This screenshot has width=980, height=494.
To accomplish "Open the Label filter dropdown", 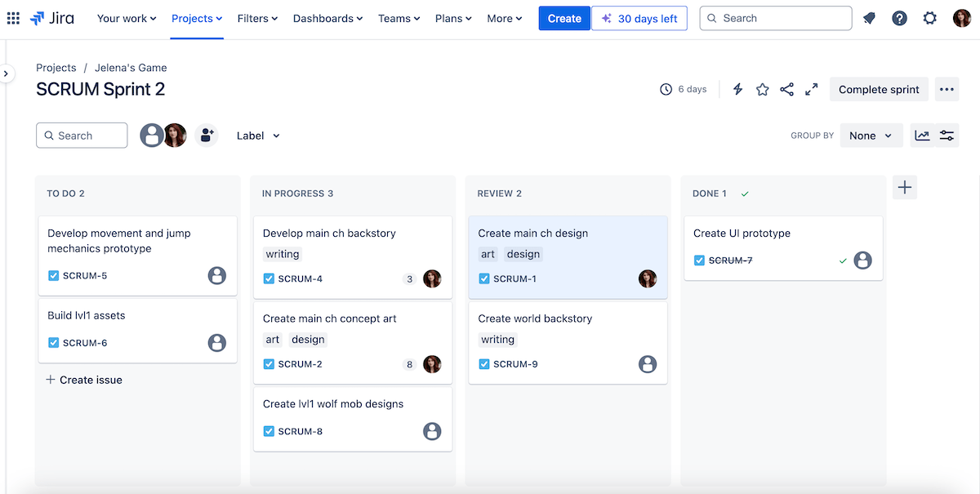I will [x=258, y=135].
